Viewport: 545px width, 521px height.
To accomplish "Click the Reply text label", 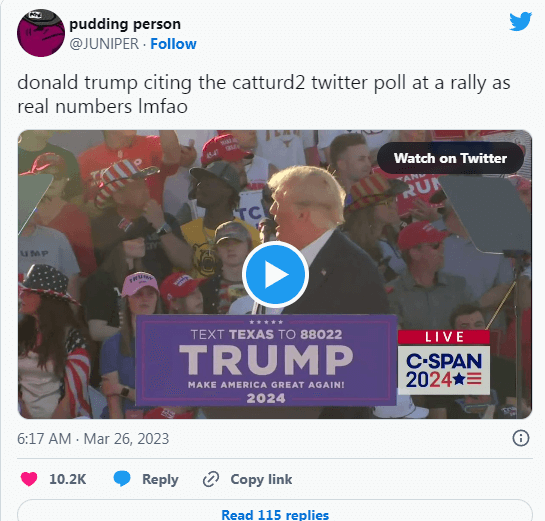I will (x=160, y=480).
